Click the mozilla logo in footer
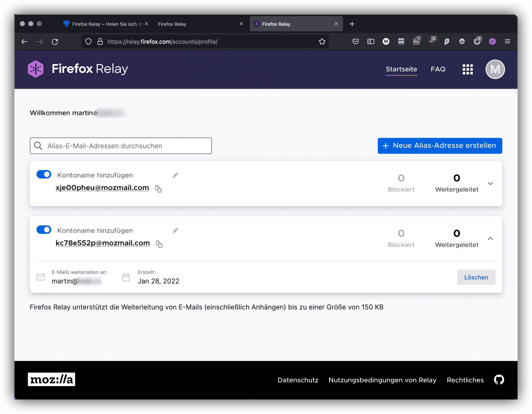The height and width of the screenshot is (414, 532). coord(51,379)
